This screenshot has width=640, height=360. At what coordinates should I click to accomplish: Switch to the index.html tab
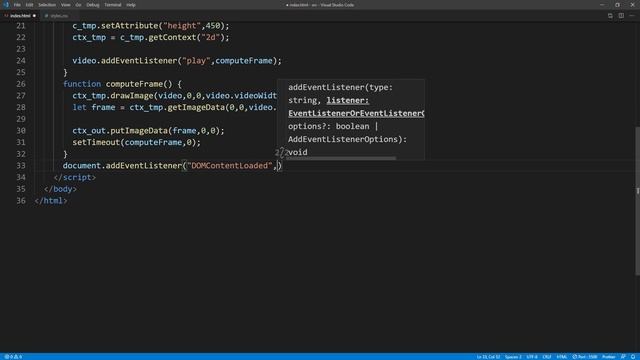coord(20,16)
